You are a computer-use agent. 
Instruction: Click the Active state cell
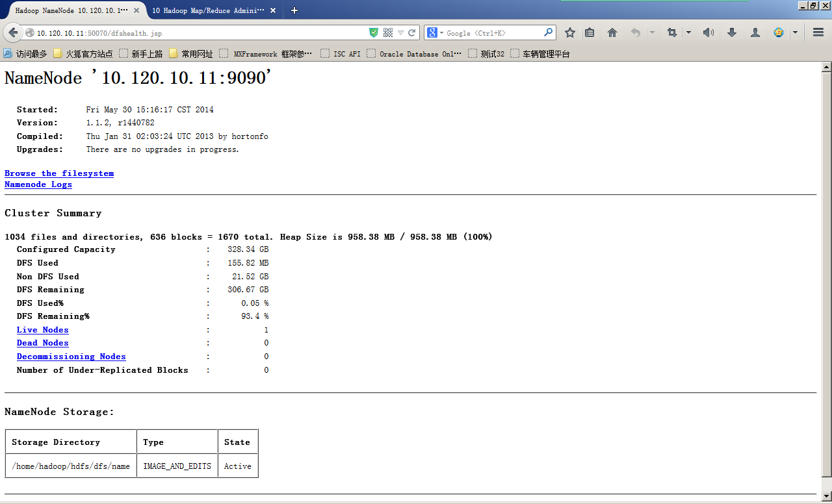pyautogui.click(x=238, y=466)
